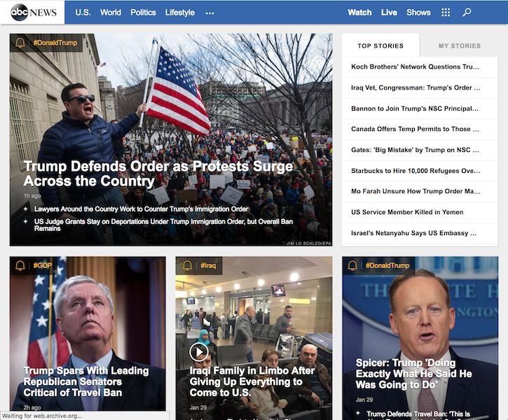Screen dimensions: 508x420
Task: Click the ABC News logo
Action: coord(34,13)
